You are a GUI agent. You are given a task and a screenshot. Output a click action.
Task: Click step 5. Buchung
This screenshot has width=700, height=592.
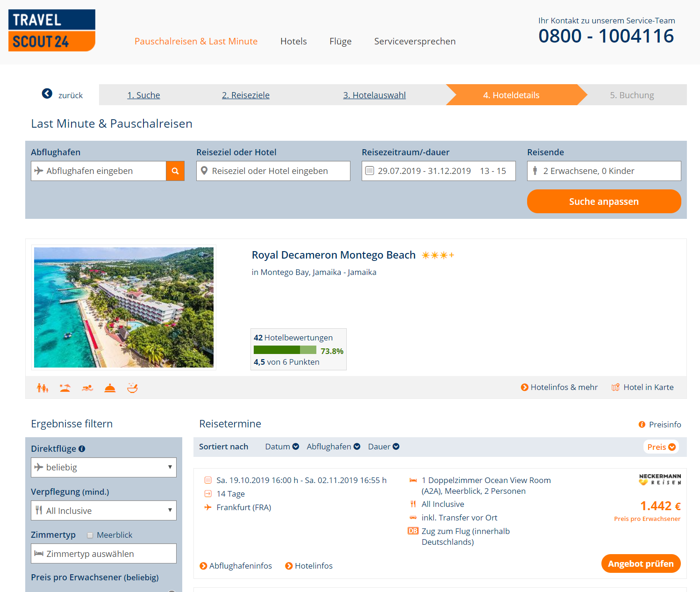tap(632, 95)
